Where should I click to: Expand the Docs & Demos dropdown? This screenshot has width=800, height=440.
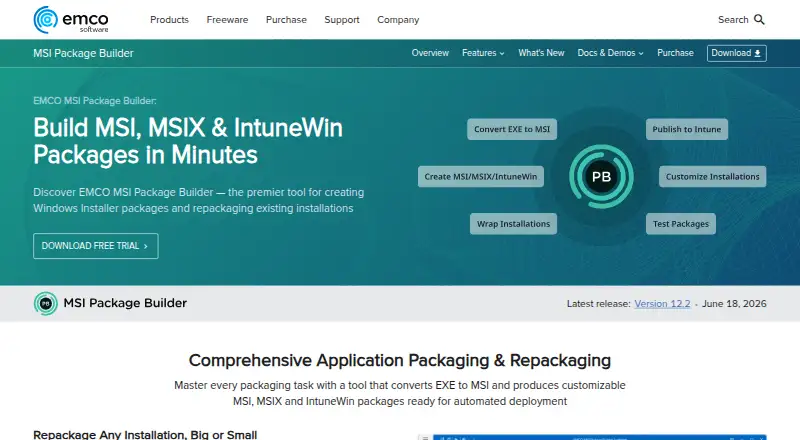click(611, 53)
